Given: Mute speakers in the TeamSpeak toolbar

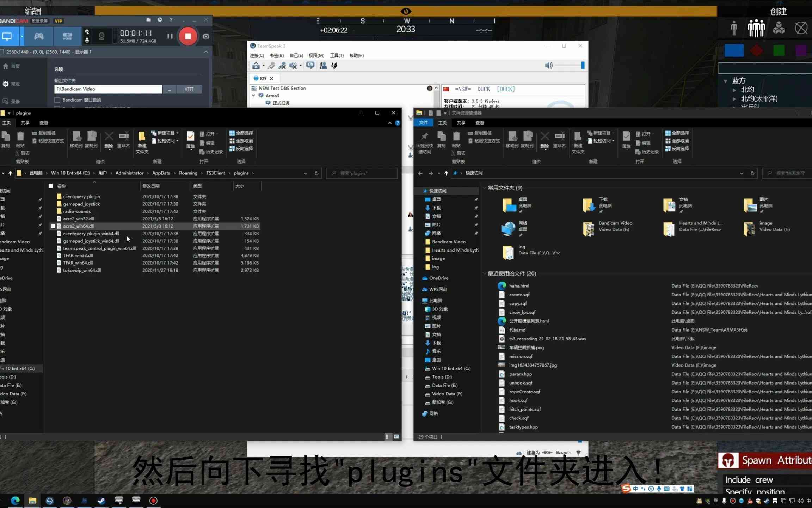Looking at the screenshot, I should [293, 66].
